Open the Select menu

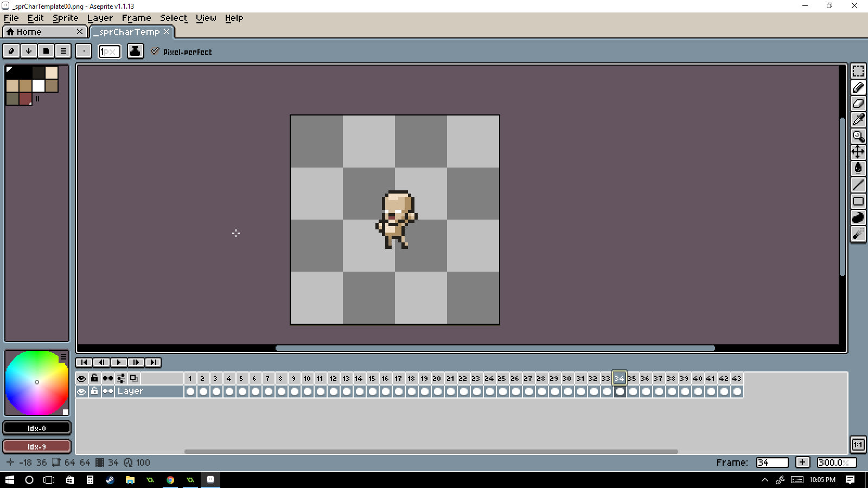click(x=174, y=18)
